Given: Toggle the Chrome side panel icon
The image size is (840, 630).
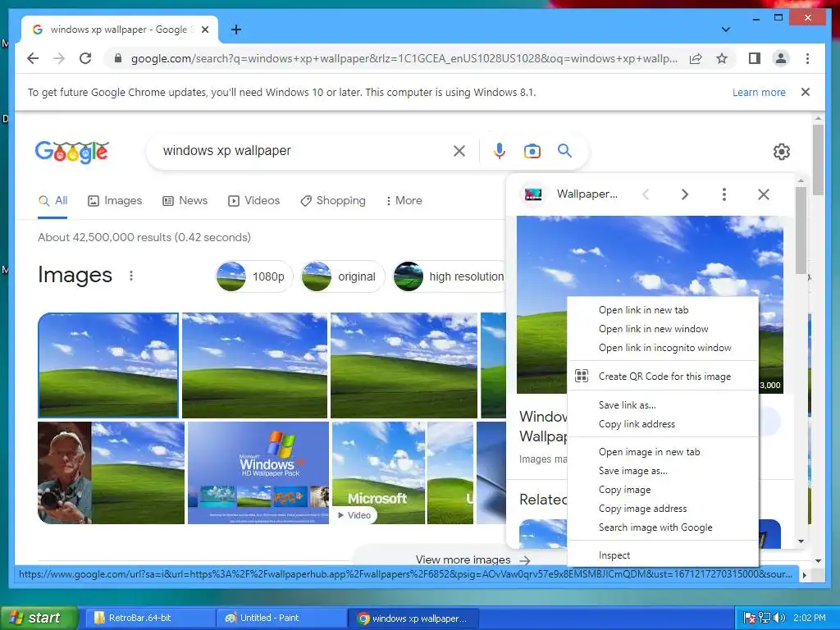Looking at the screenshot, I should click(755, 58).
